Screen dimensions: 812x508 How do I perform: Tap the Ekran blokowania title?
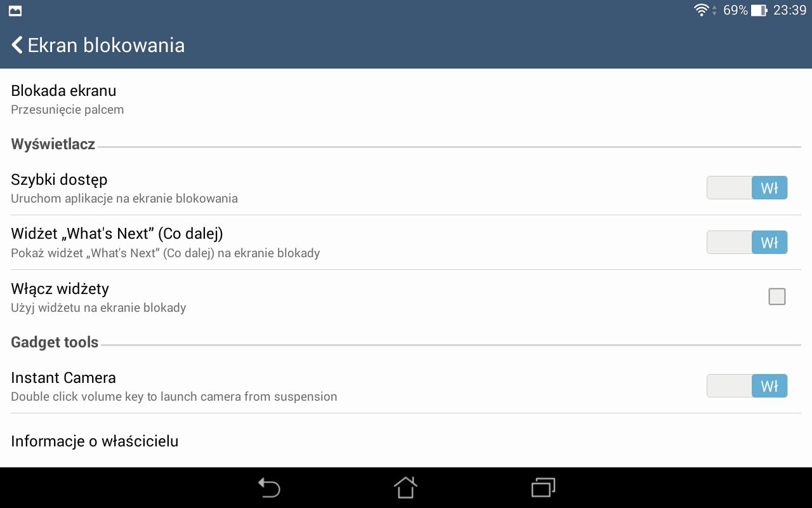pos(107,45)
